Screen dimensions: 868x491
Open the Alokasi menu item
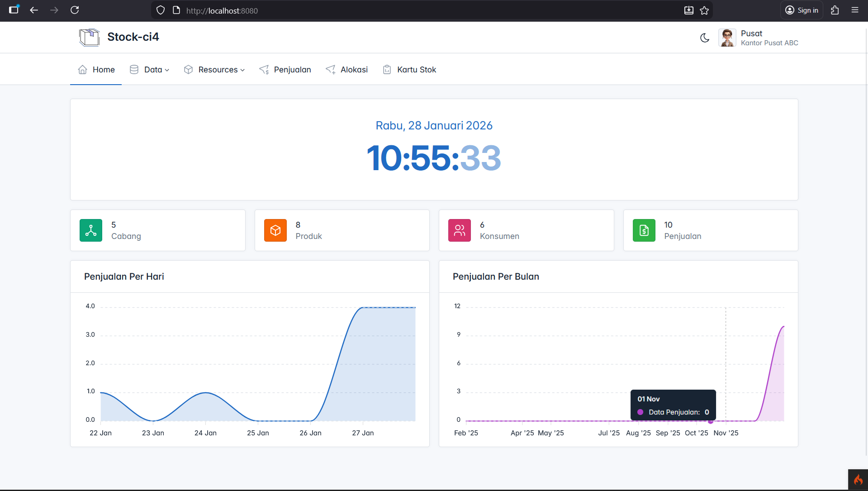click(x=346, y=70)
